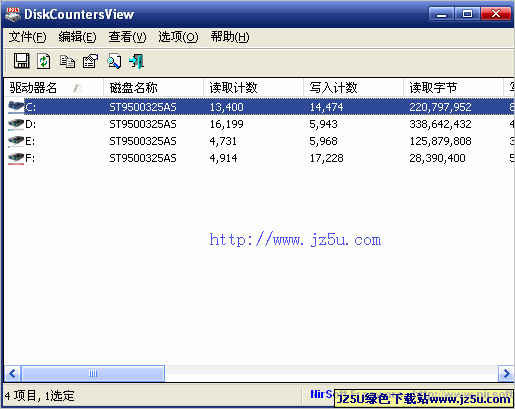Image resolution: width=515 pixels, height=409 pixels.
Task: Open the 帮助(H) menu
Action: [x=230, y=37]
